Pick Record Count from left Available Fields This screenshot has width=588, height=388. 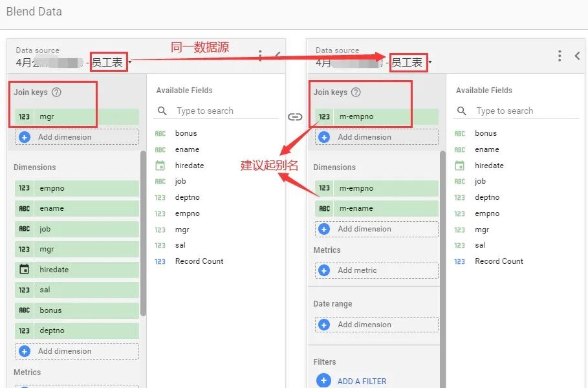click(x=199, y=261)
